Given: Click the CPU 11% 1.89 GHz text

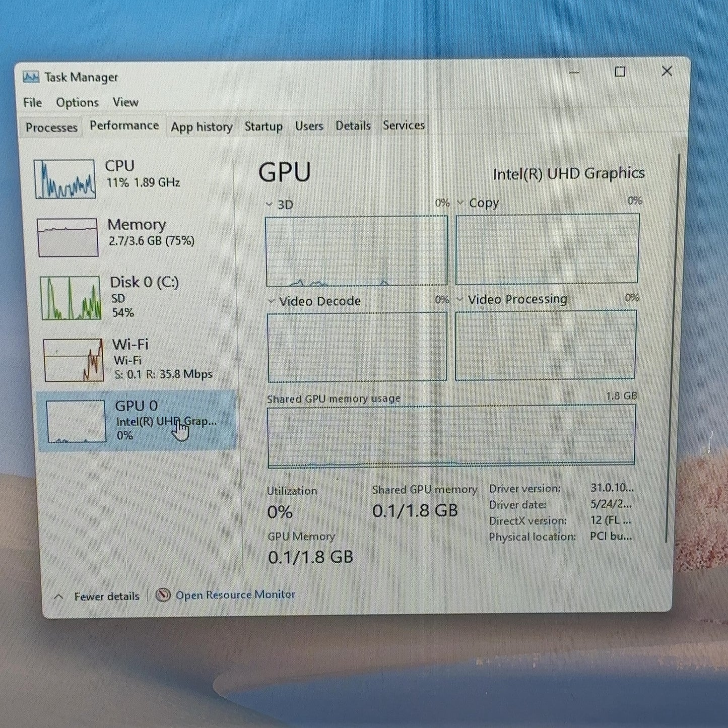Looking at the screenshot, I should pyautogui.click(x=143, y=182).
